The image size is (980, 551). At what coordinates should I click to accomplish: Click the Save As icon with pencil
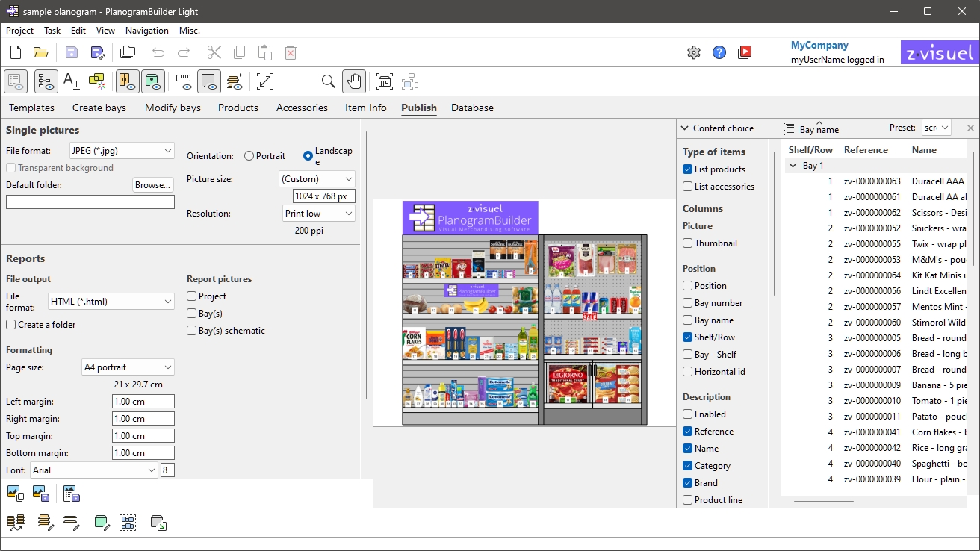97,52
